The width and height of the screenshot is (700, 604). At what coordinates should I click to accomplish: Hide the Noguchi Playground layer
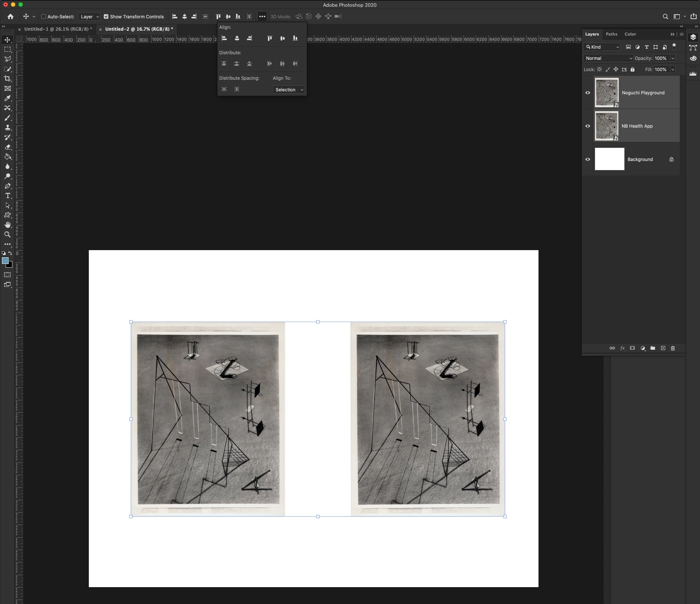pyautogui.click(x=588, y=93)
